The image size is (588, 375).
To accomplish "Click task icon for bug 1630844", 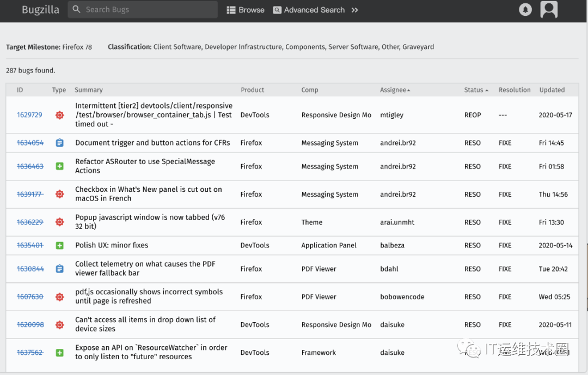I will [x=60, y=269].
